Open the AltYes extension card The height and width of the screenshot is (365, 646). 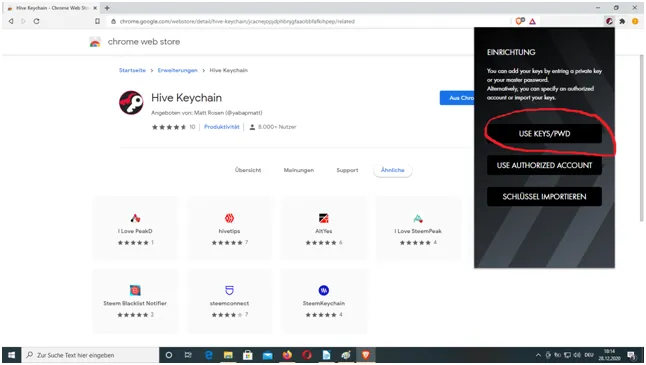pyautogui.click(x=324, y=229)
